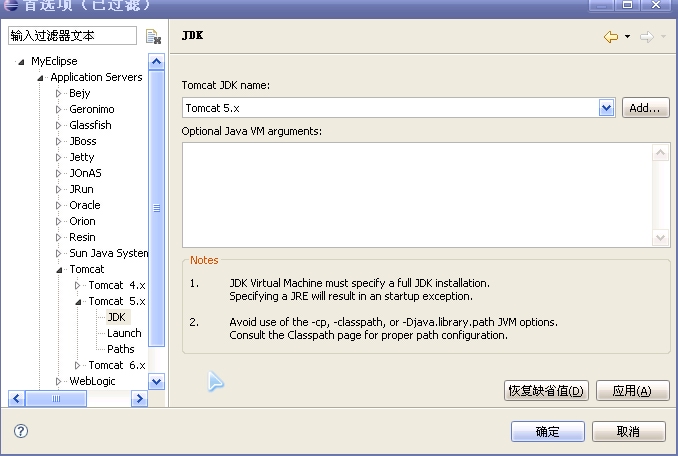Click the 应用 apply button

pyautogui.click(x=632, y=391)
